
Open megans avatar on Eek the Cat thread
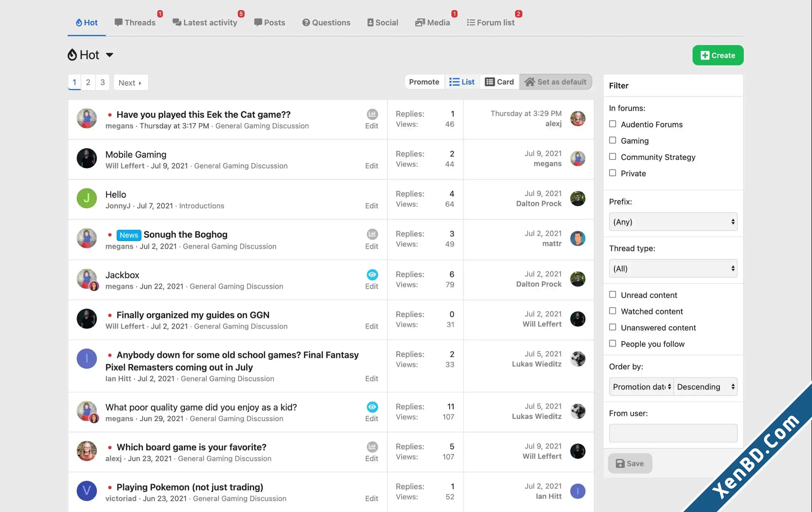tap(87, 118)
